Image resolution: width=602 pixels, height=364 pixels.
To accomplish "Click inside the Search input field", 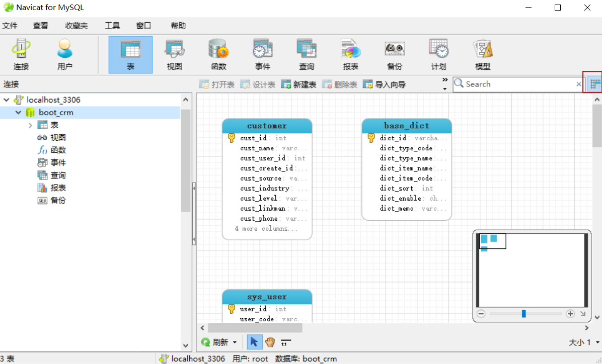I will [513, 84].
